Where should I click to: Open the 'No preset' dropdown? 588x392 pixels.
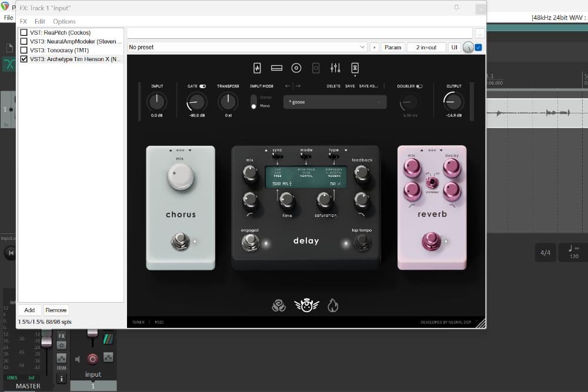click(247, 47)
